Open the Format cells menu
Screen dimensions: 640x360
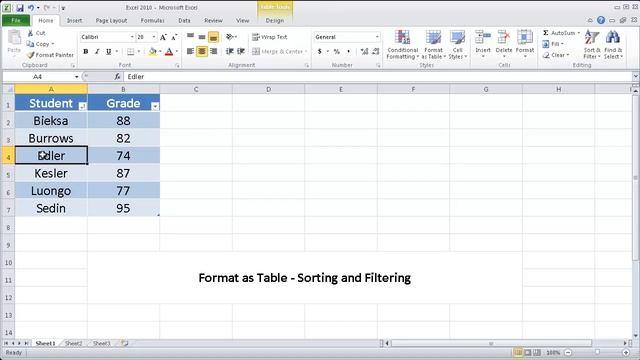[525, 44]
